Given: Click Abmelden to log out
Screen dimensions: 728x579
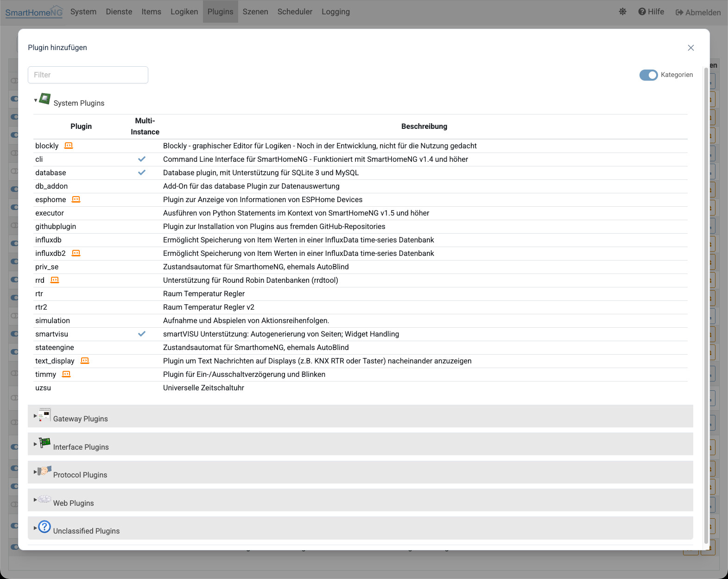Looking at the screenshot, I should tap(698, 13).
